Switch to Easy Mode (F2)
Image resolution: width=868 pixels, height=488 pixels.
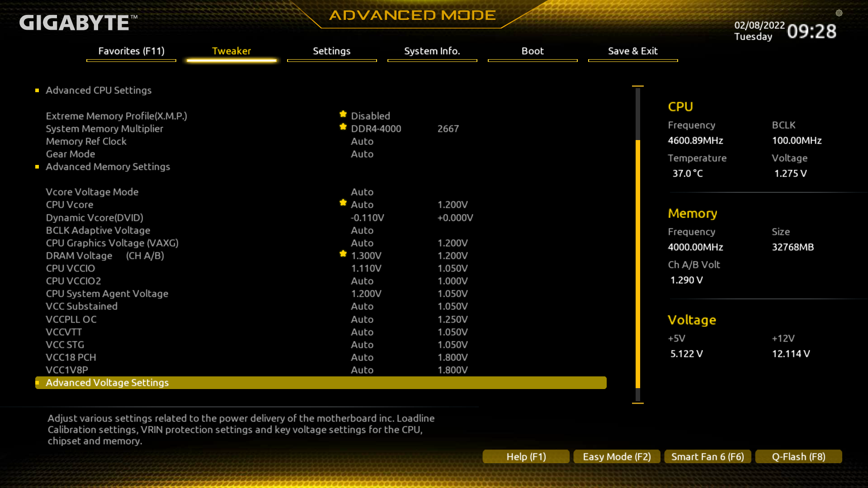point(617,457)
